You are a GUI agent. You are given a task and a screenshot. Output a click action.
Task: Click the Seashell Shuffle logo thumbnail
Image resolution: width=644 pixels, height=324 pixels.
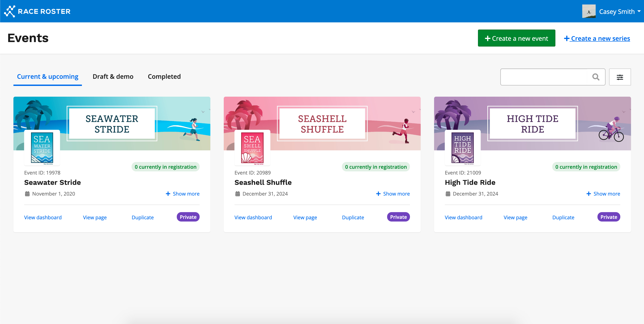click(x=252, y=148)
